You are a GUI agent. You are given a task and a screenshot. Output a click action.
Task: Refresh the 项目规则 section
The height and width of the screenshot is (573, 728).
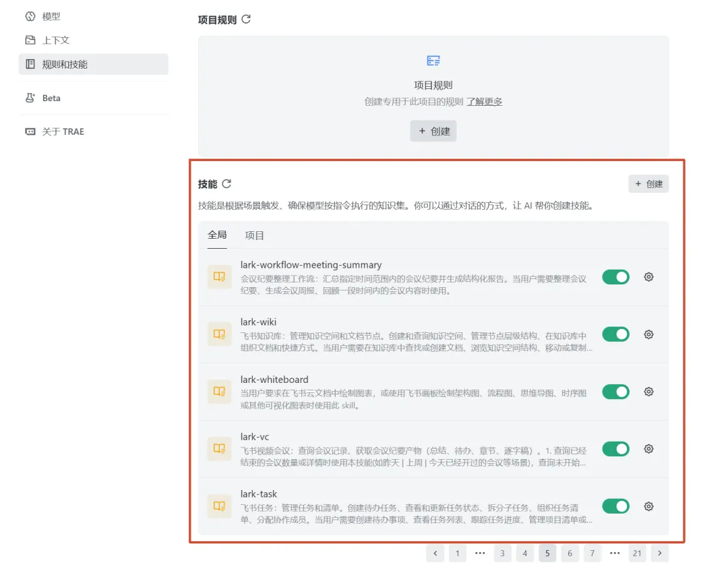click(x=246, y=20)
